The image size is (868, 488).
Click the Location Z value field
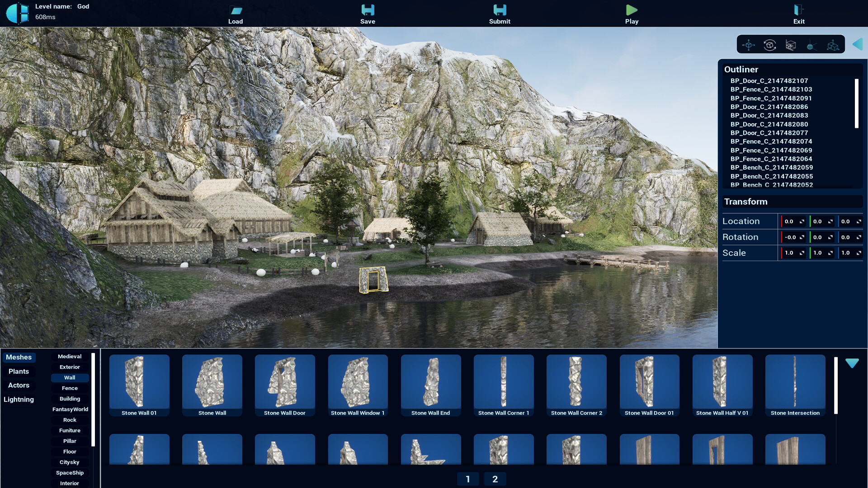coord(851,221)
